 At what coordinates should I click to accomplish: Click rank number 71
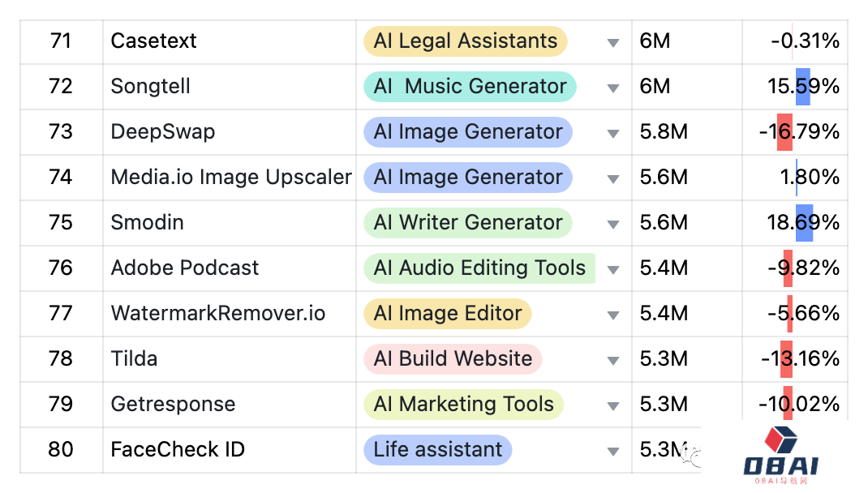pos(61,41)
